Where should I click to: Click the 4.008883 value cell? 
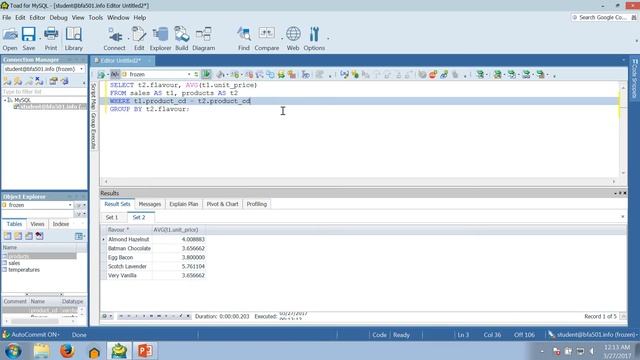tap(179, 240)
